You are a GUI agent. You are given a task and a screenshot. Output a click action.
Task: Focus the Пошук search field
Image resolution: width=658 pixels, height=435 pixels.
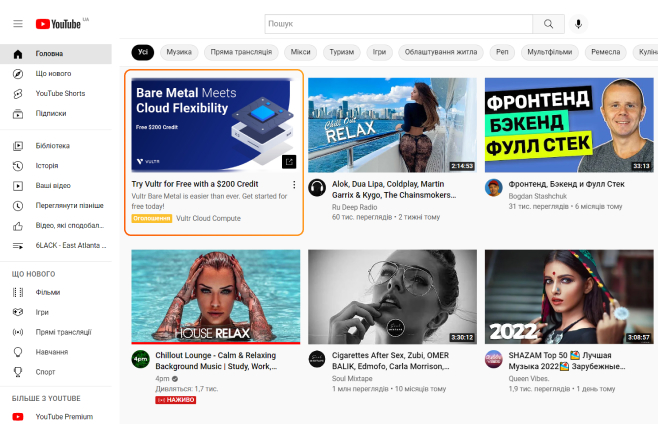[399, 24]
